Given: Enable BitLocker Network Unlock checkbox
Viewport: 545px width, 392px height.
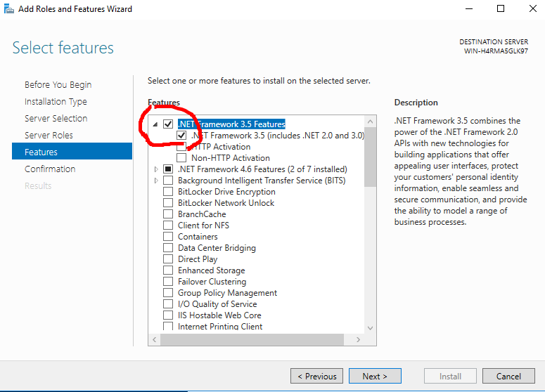Looking at the screenshot, I should pyautogui.click(x=168, y=203).
